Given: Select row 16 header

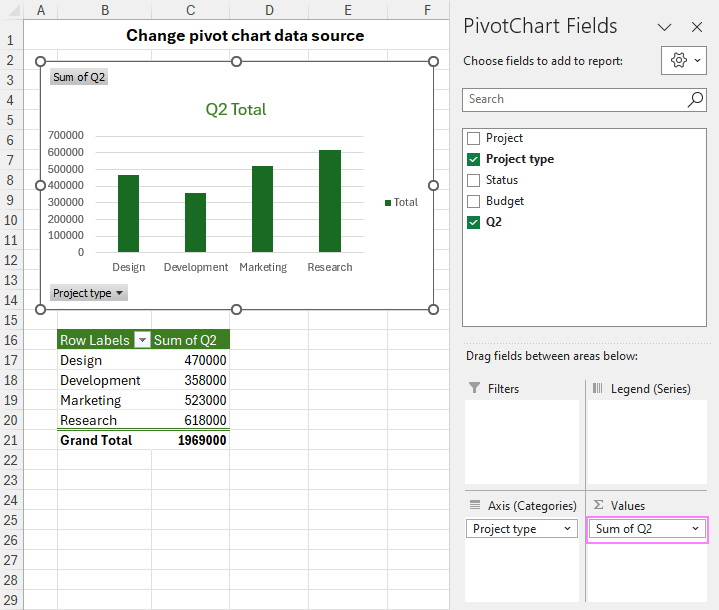Looking at the screenshot, I should [11, 340].
